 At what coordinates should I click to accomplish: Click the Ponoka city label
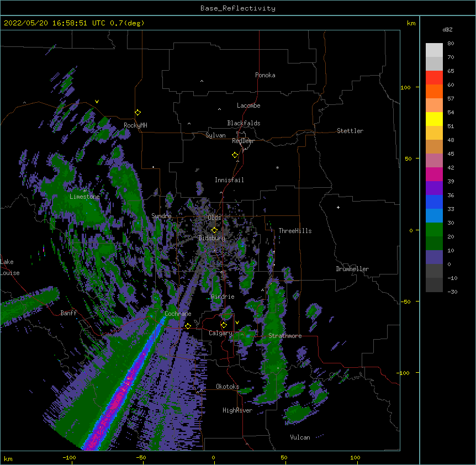click(265, 75)
